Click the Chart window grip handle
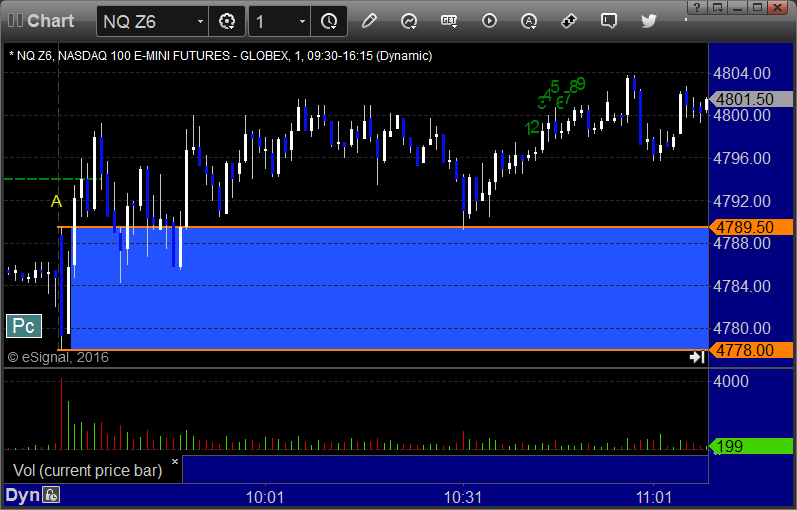This screenshot has height=510, width=797. point(15,20)
